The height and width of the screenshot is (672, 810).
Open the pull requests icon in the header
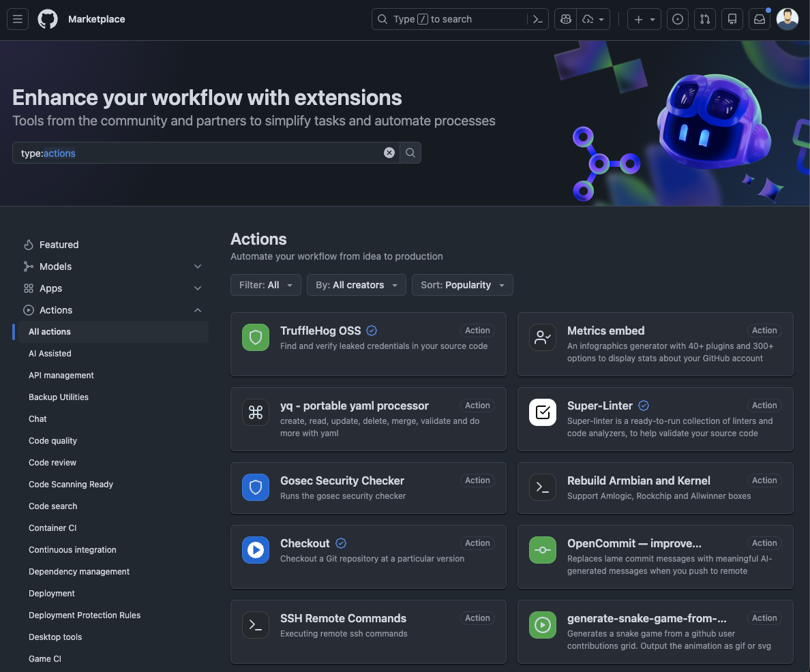(x=705, y=19)
